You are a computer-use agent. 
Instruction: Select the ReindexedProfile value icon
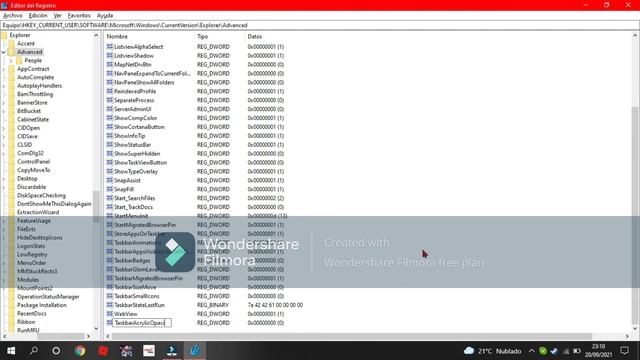109,91
